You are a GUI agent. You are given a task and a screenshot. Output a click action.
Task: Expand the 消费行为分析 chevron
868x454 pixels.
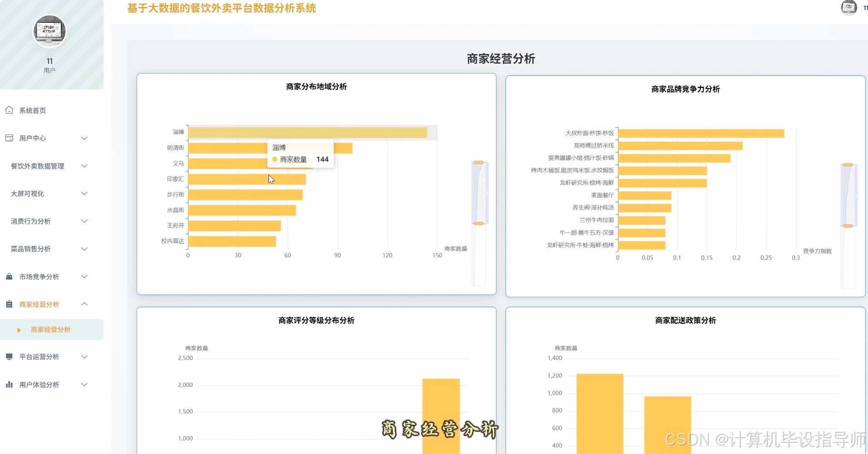click(84, 221)
